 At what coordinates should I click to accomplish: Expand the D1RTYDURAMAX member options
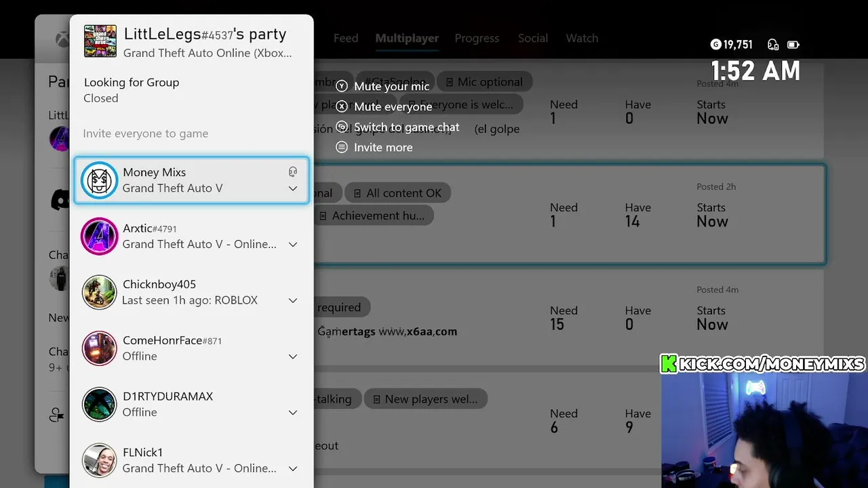coord(293,412)
